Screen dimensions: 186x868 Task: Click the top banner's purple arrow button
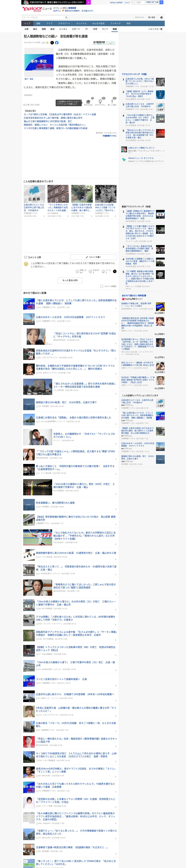89,2
